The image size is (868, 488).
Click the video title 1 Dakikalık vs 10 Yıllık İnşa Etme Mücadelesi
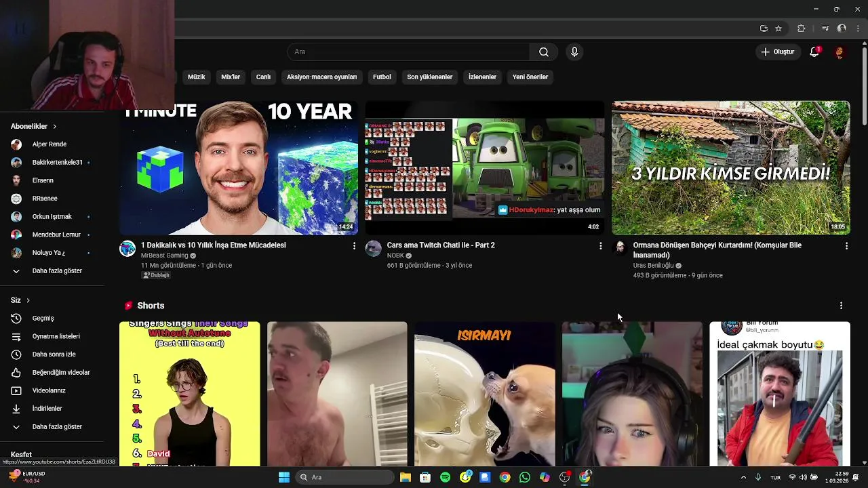tap(213, 245)
